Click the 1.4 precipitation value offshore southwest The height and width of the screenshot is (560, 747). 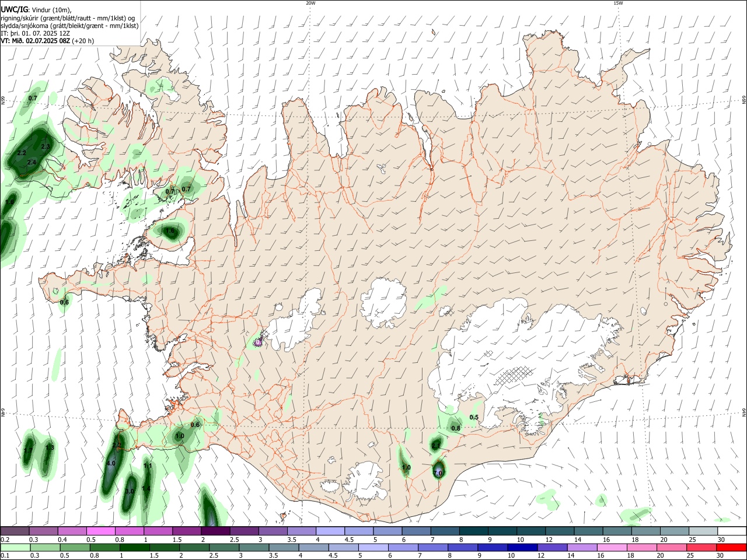pyautogui.click(x=146, y=488)
